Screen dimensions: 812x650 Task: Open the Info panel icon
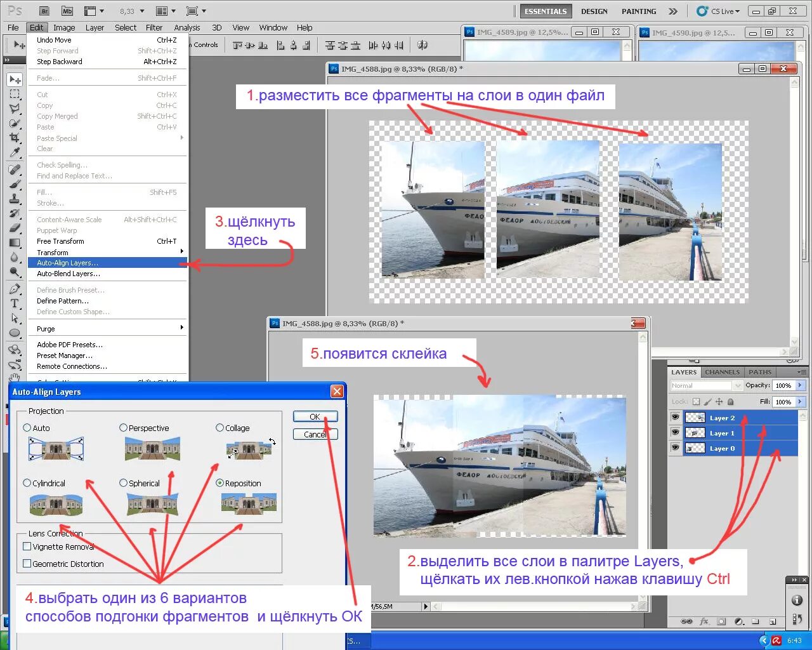(x=797, y=600)
